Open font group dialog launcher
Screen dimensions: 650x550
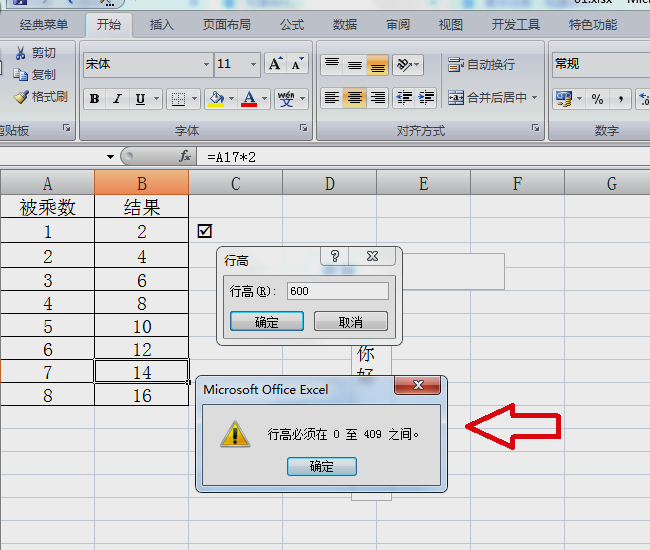304,128
